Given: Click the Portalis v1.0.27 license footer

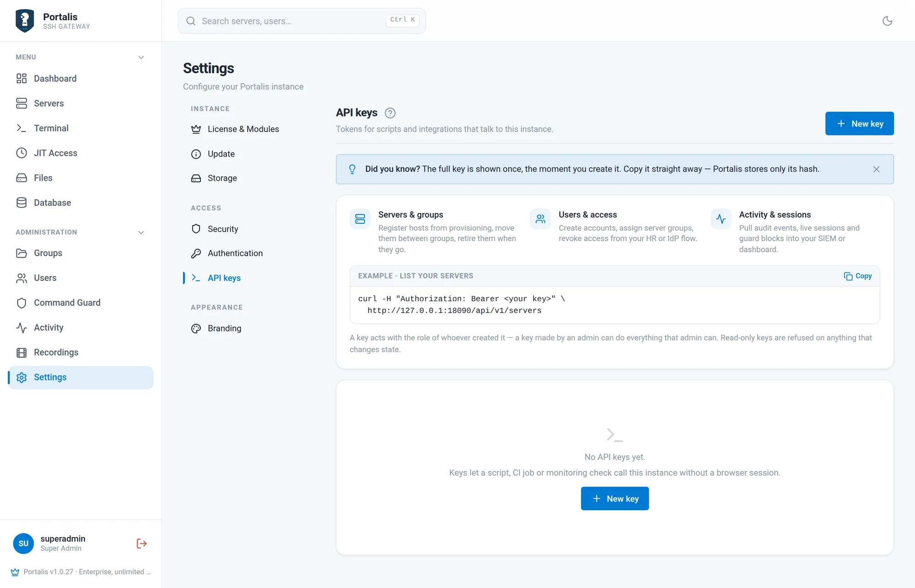Looking at the screenshot, I should click(81, 572).
